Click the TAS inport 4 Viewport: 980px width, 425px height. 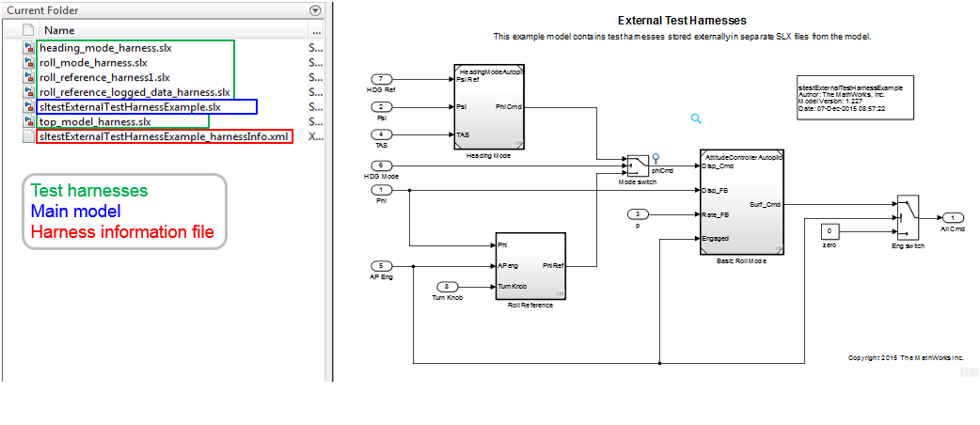pyautogui.click(x=381, y=134)
